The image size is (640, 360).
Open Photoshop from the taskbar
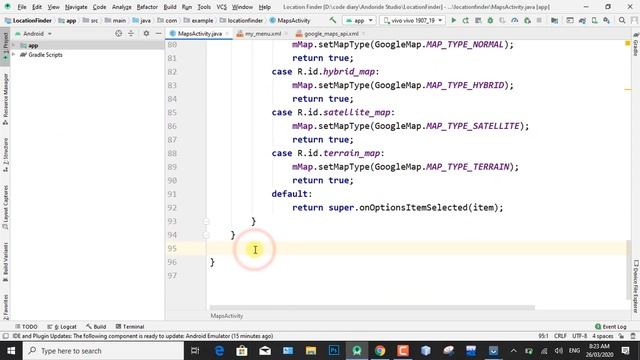[x=334, y=351]
